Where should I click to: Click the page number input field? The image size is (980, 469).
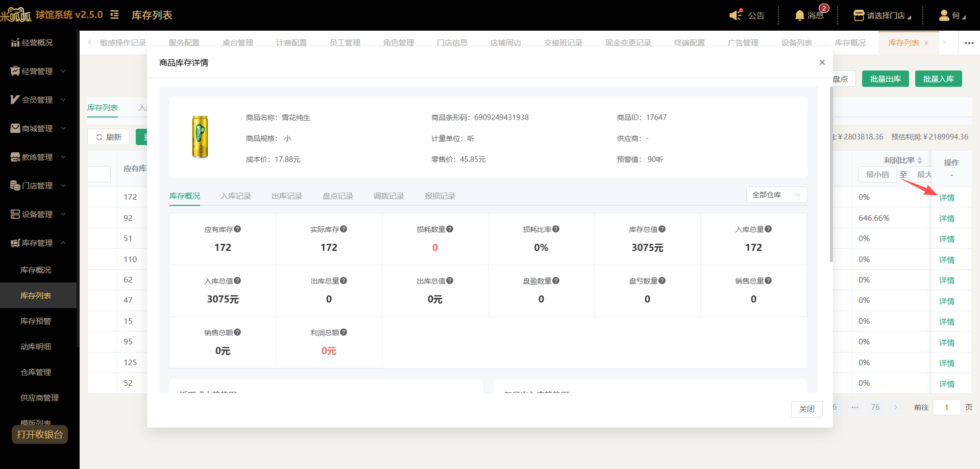coord(946,407)
